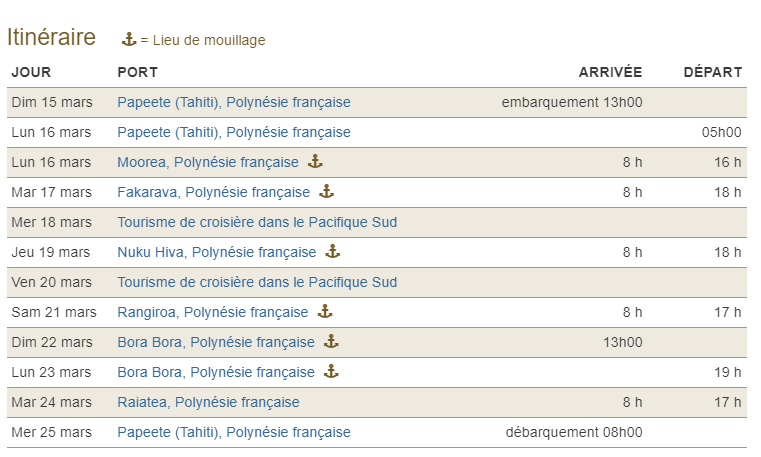Click the anchor icon on Dim 22 mars Bora Bora row

tap(331, 342)
